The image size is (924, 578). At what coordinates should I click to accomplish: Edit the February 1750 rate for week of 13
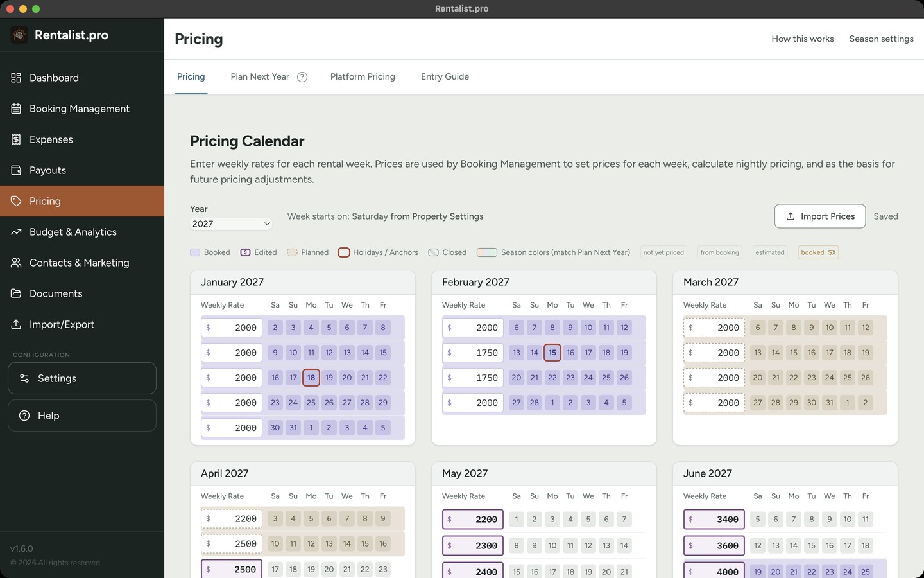[473, 353]
